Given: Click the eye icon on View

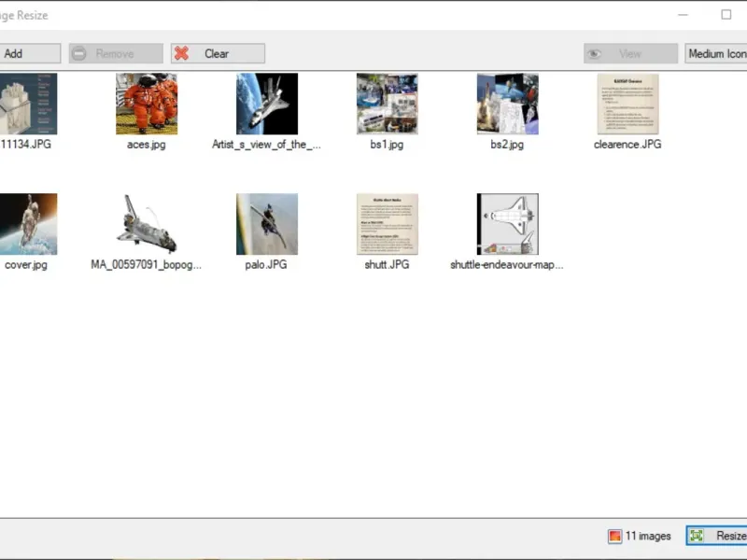Looking at the screenshot, I should (594, 54).
